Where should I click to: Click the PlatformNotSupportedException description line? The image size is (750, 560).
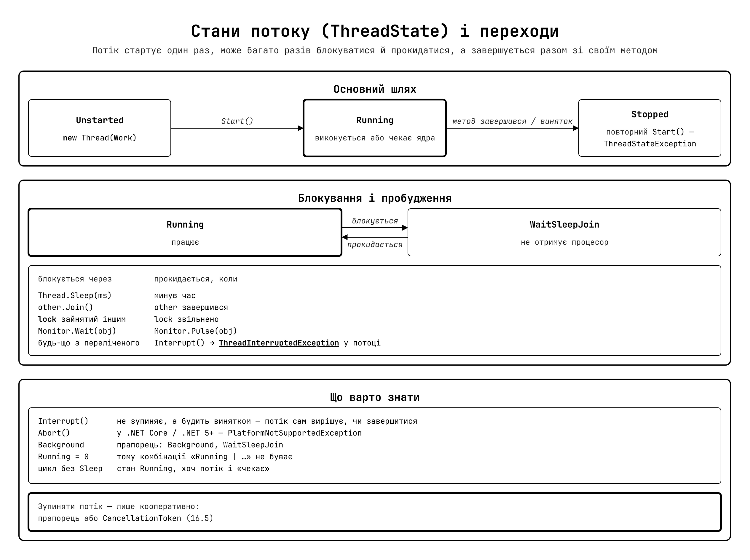point(239,433)
